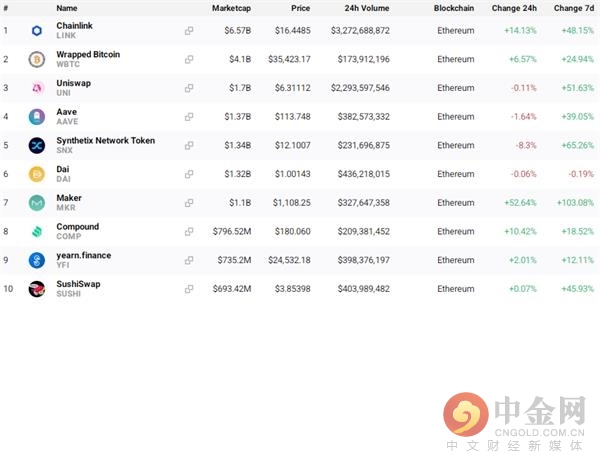Copy address icon in yearn.finance row
This screenshot has width=600, height=464.
tap(189, 260)
